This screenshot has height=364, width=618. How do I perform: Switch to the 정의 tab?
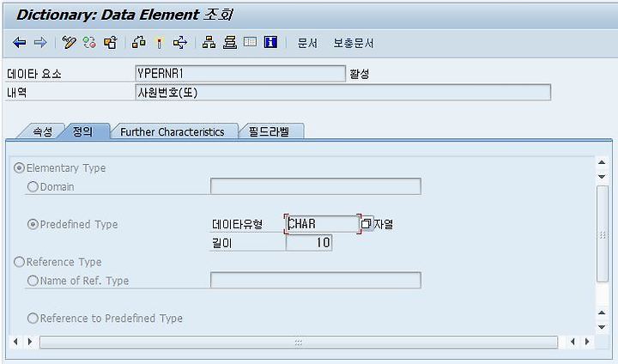click(83, 131)
